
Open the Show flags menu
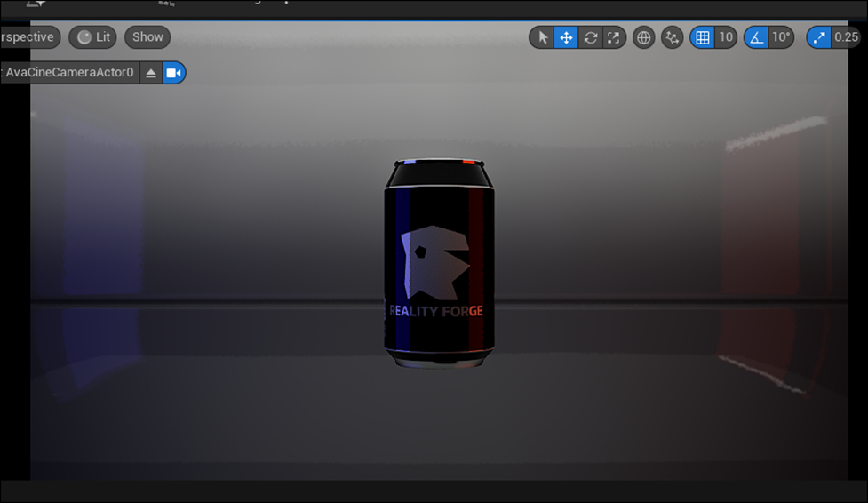(x=147, y=37)
